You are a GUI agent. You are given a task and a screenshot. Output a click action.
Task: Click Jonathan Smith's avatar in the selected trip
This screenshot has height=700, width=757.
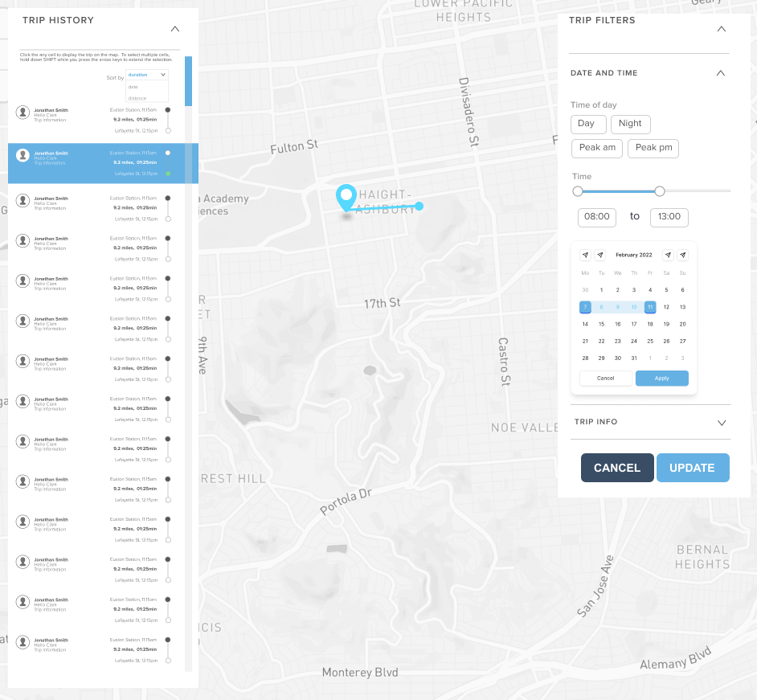coord(23,158)
